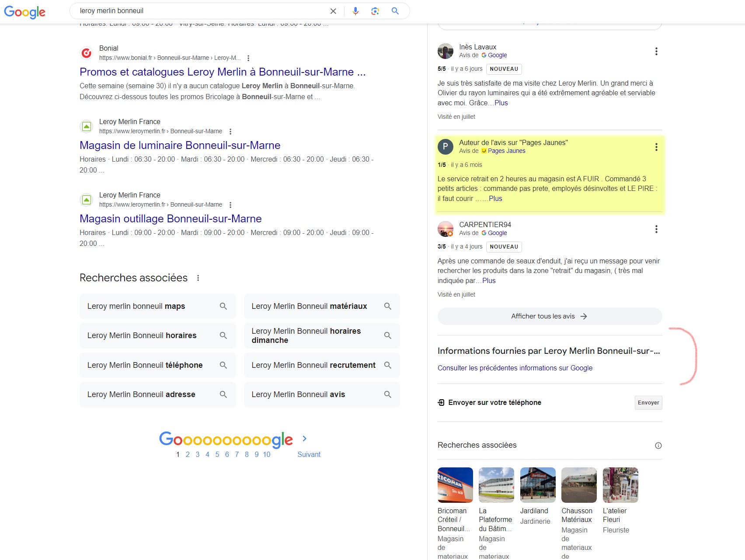Click the blue search magnifier icon
745x560 pixels.
tap(395, 11)
